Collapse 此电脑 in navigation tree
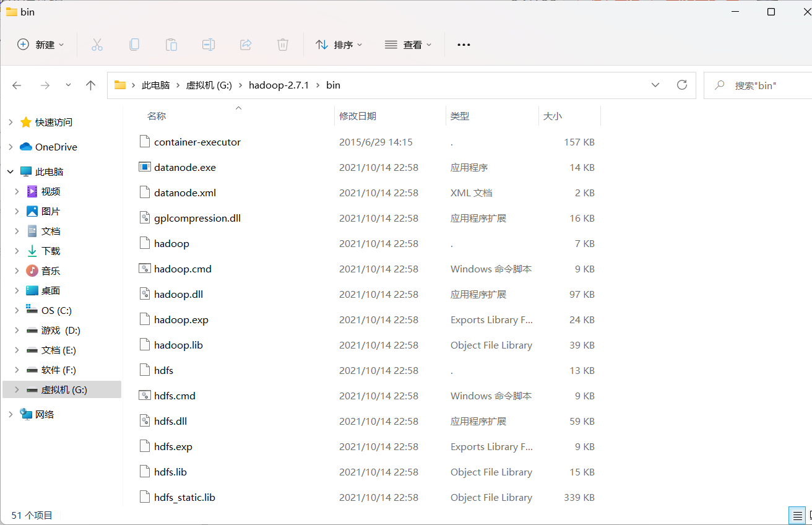 pyautogui.click(x=10, y=171)
